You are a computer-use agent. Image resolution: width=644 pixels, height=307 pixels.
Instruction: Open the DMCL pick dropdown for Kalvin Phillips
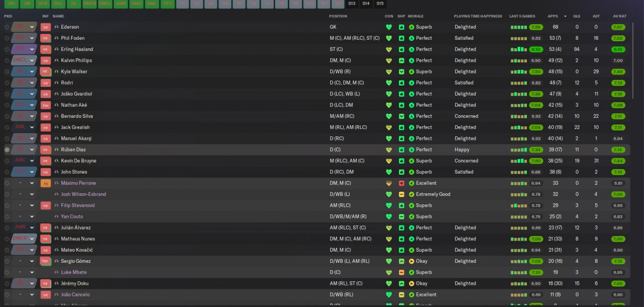[25, 60]
